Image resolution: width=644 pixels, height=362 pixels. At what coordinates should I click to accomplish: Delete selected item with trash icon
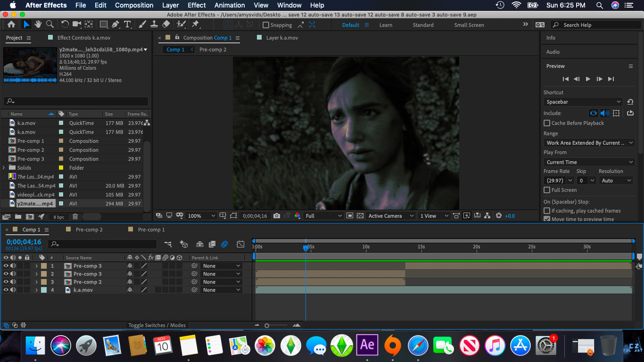[x=75, y=217]
